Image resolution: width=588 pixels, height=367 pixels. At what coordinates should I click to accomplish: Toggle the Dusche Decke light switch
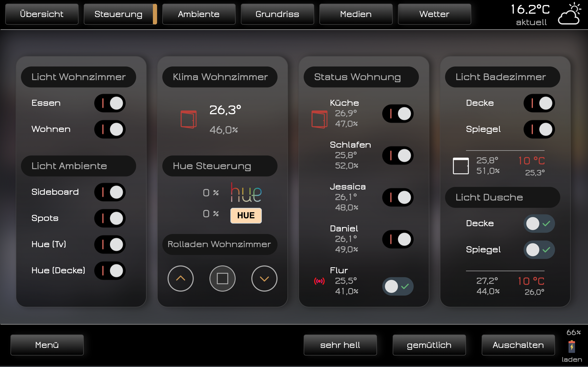pos(539,224)
